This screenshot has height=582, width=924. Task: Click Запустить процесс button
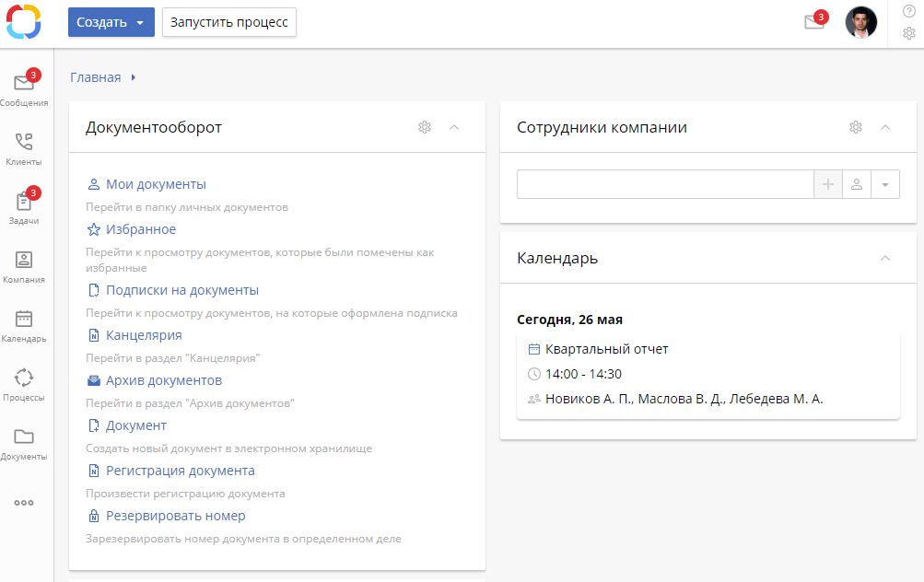(229, 22)
